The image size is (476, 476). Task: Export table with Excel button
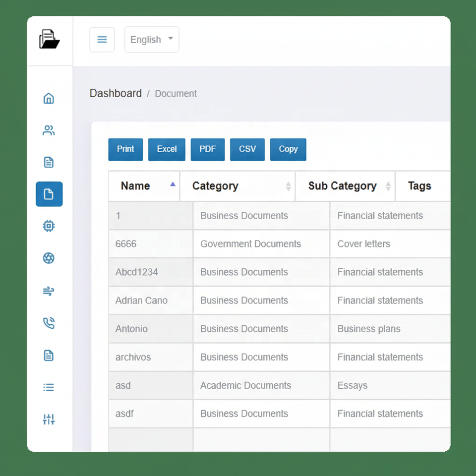167,149
